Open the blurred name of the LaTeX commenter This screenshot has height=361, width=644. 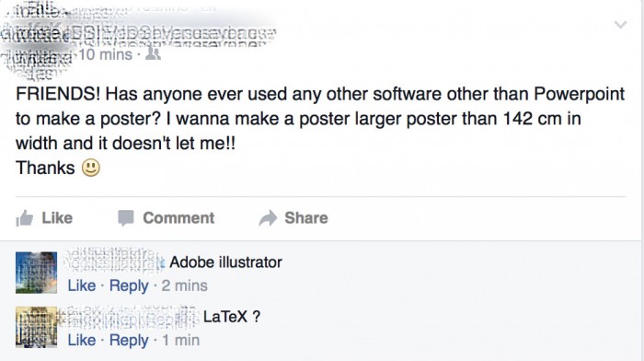(x=131, y=317)
